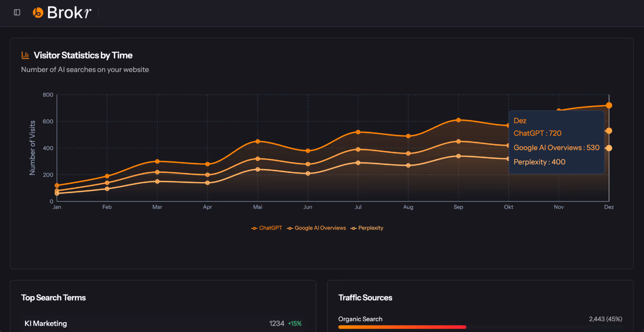The height and width of the screenshot is (332, 644).
Task: Click Perplexity data point at Sep
Action: point(458,156)
